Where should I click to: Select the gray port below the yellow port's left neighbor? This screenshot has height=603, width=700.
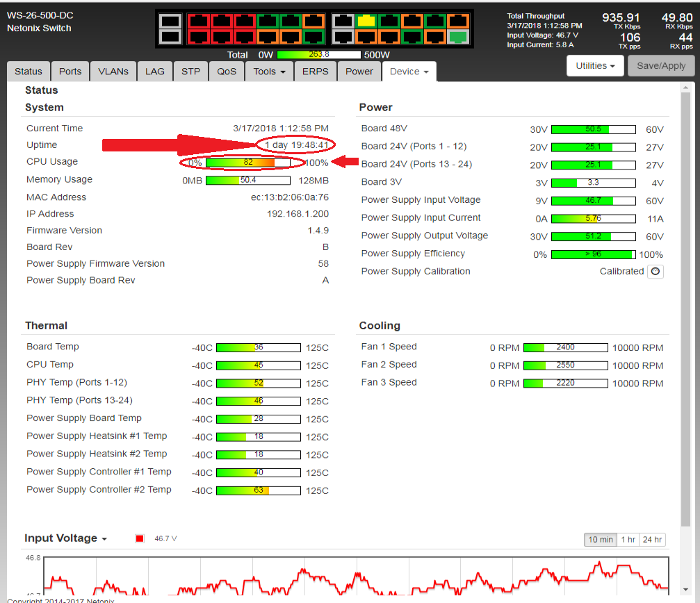343,37
